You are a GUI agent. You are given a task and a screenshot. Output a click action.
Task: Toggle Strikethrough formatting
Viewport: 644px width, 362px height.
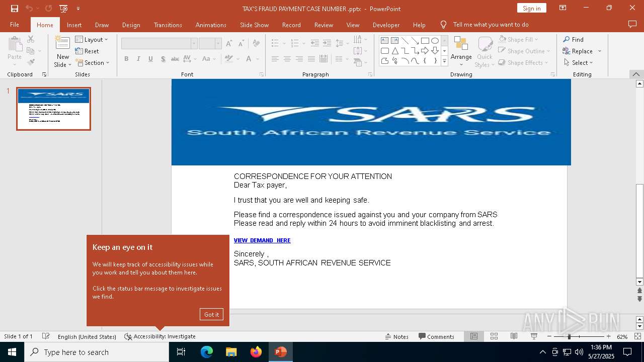pos(175,59)
